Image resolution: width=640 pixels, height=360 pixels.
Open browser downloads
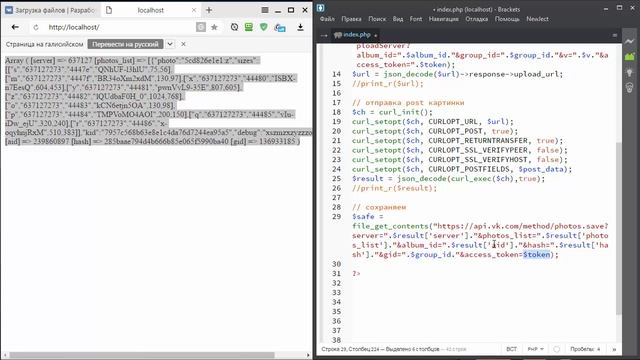(x=300, y=27)
